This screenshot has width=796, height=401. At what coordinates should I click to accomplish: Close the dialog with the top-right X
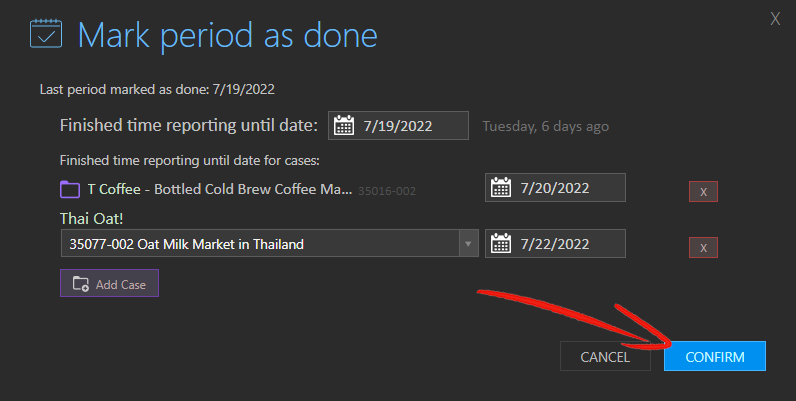tap(775, 19)
